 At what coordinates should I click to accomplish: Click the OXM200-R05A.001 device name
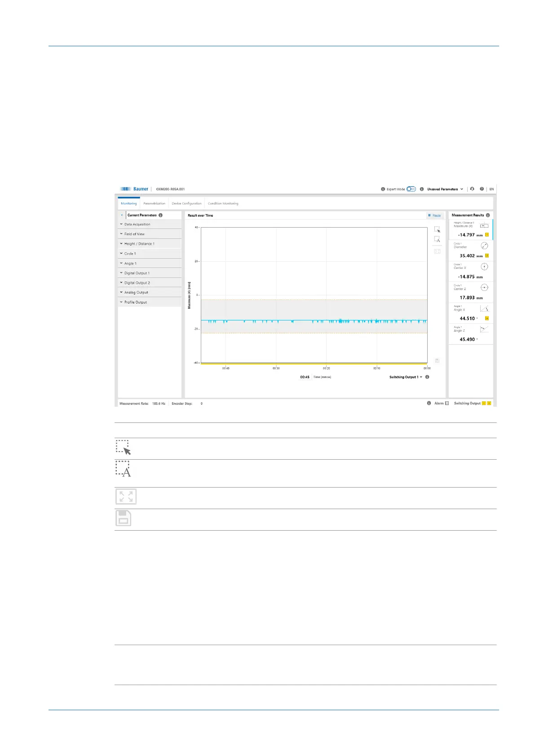coord(170,189)
